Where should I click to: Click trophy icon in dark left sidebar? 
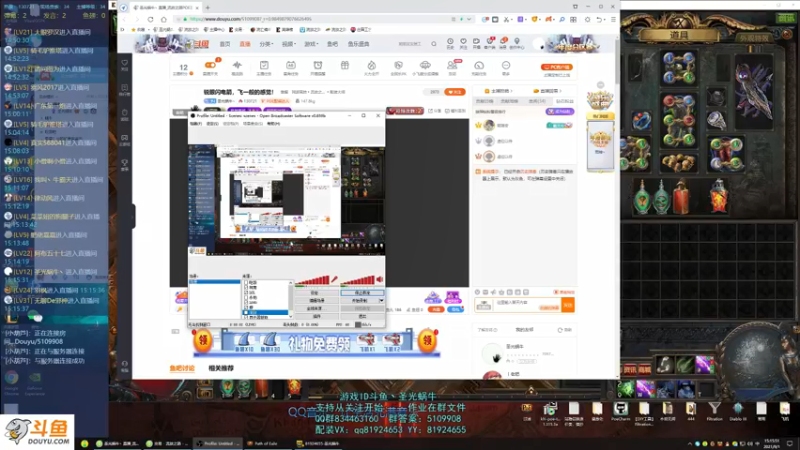click(124, 163)
